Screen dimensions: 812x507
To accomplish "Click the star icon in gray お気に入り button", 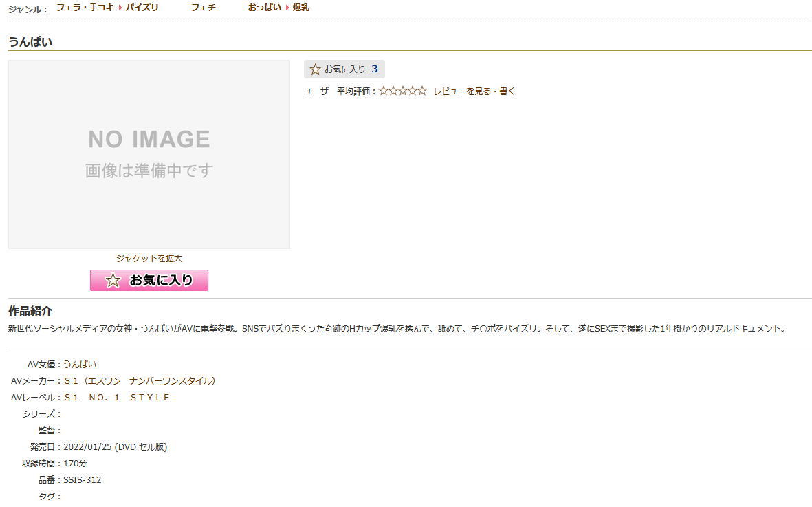I will 316,69.
